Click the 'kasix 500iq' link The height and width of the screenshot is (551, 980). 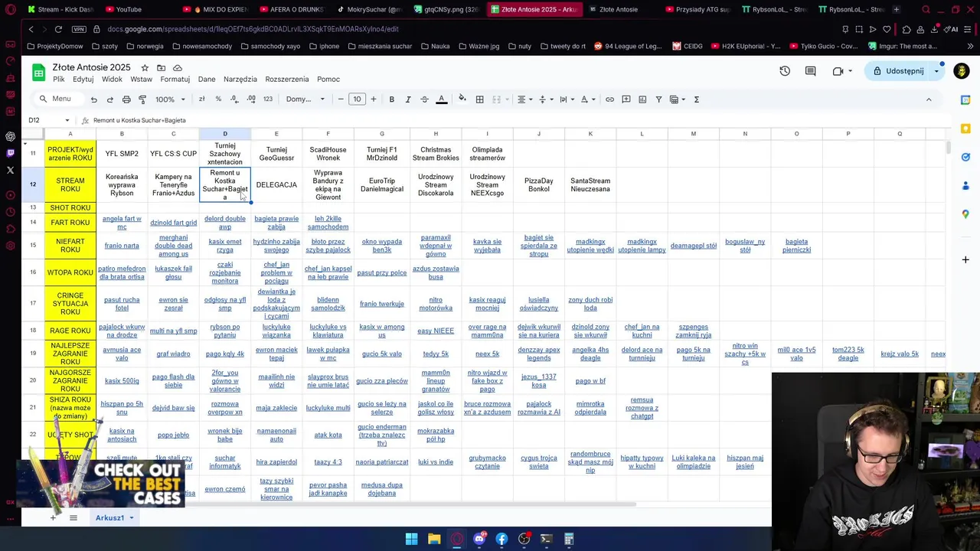pos(122,380)
